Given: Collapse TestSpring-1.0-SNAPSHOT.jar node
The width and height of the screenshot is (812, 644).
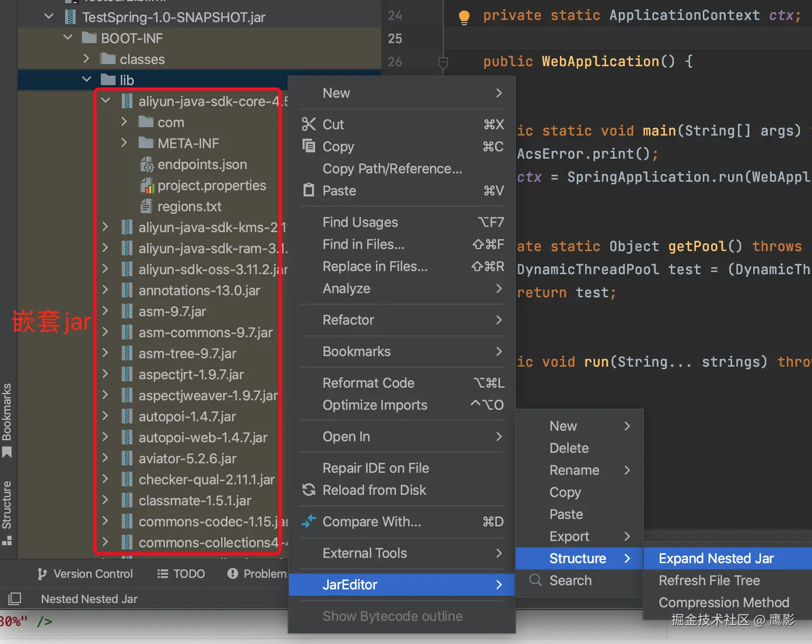Looking at the screenshot, I should point(49,16).
